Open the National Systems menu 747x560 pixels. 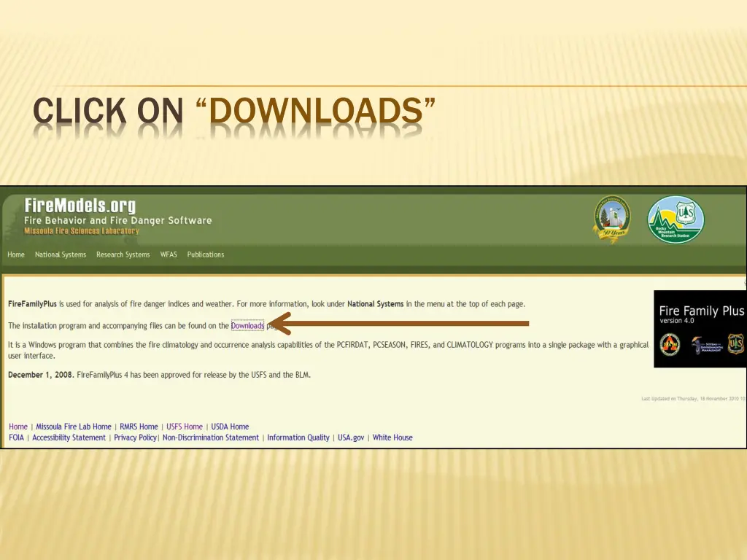coord(61,254)
